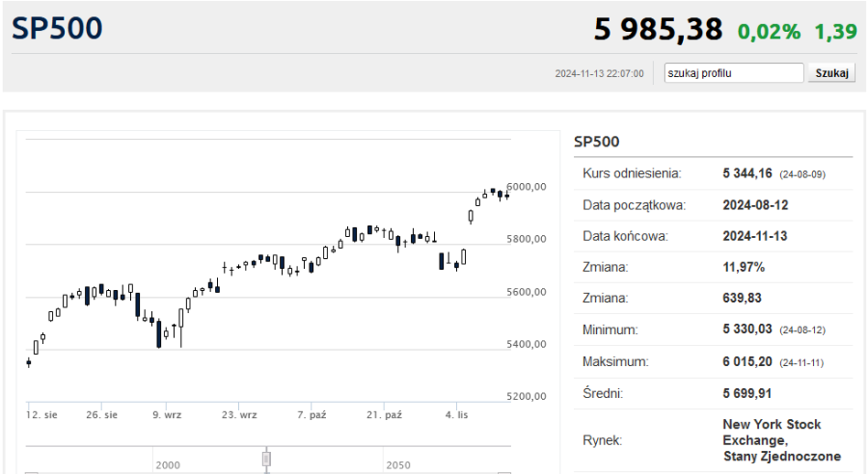Screen dimensions: 868x474
Task: Click the '4. lis' date label
Action: pyautogui.click(x=457, y=415)
